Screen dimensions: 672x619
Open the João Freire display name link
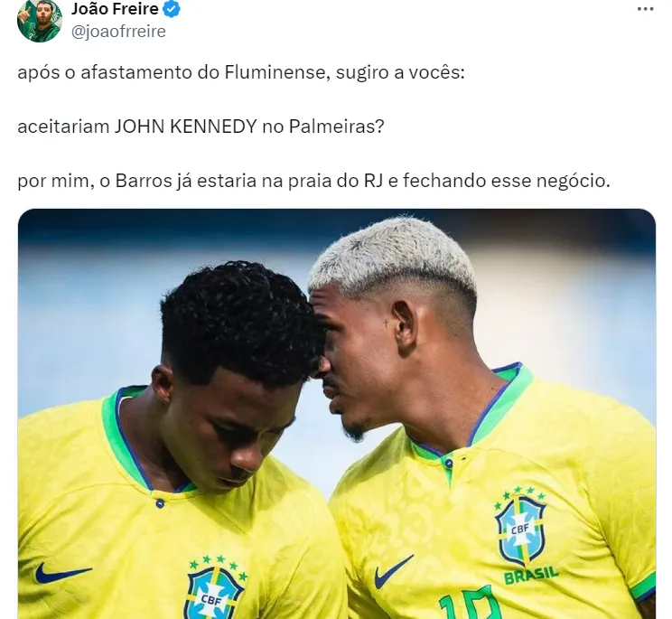[x=115, y=9]
